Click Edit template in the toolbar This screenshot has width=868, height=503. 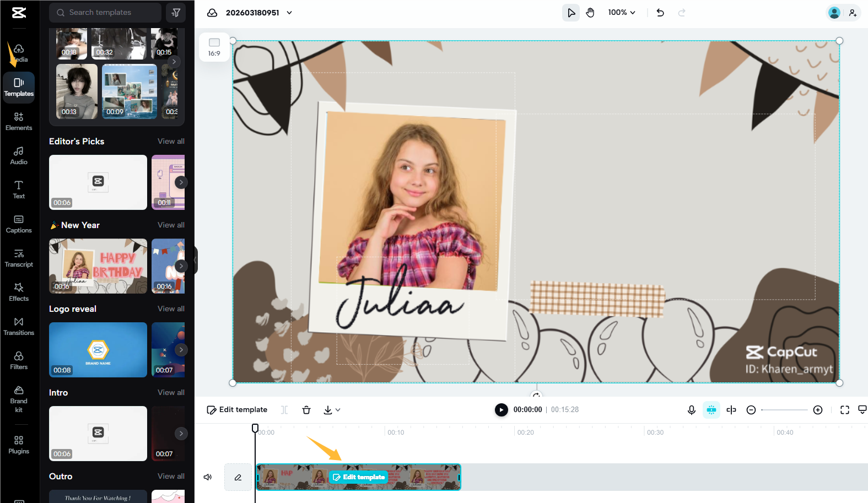(237, 410)
